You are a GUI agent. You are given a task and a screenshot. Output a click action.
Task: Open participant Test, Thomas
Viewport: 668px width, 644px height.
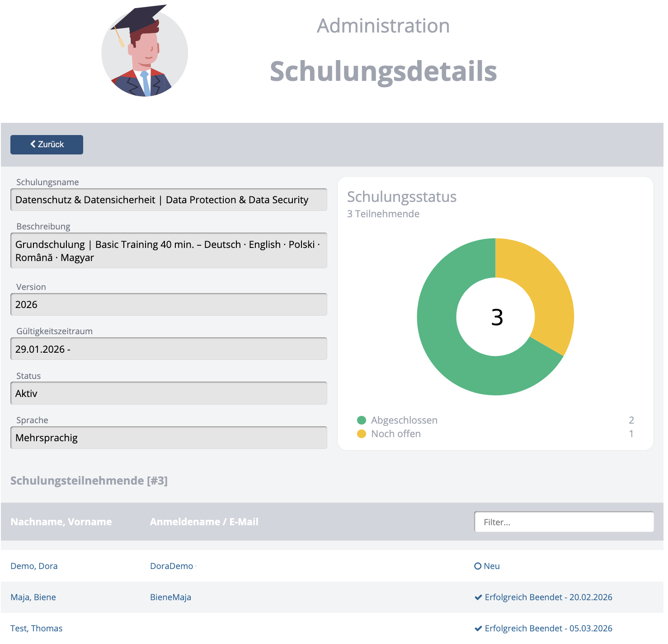(x=36, y=629)
